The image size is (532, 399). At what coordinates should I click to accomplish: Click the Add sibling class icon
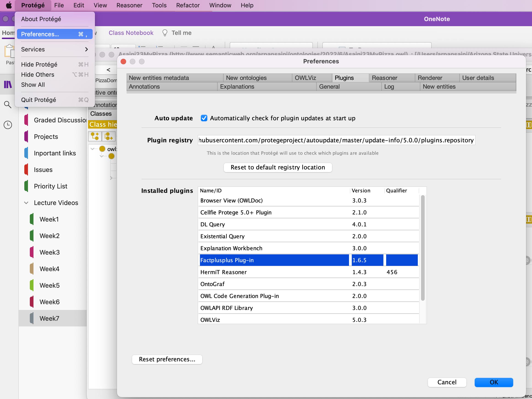point(109,136)
